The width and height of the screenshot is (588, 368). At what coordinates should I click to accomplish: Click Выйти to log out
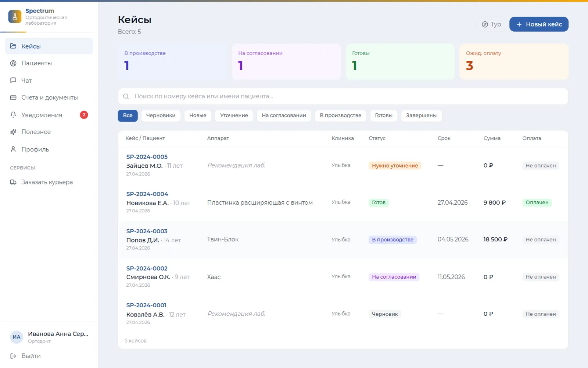pos(26,356)
